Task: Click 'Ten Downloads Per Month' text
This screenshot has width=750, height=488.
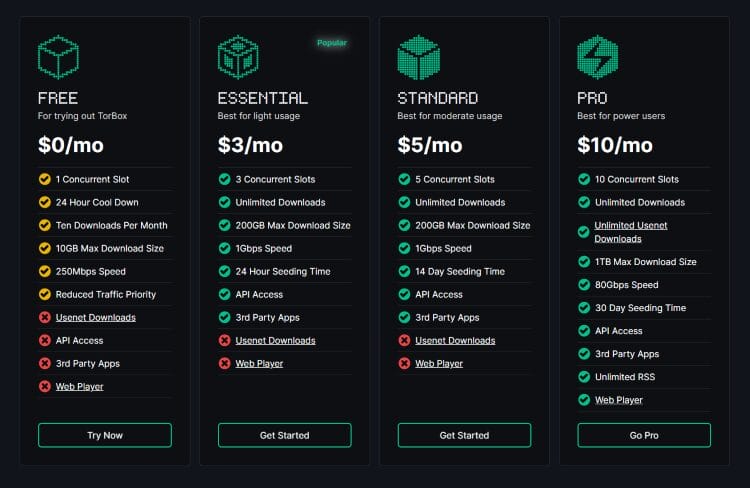Action: click(x=111, y=225)
